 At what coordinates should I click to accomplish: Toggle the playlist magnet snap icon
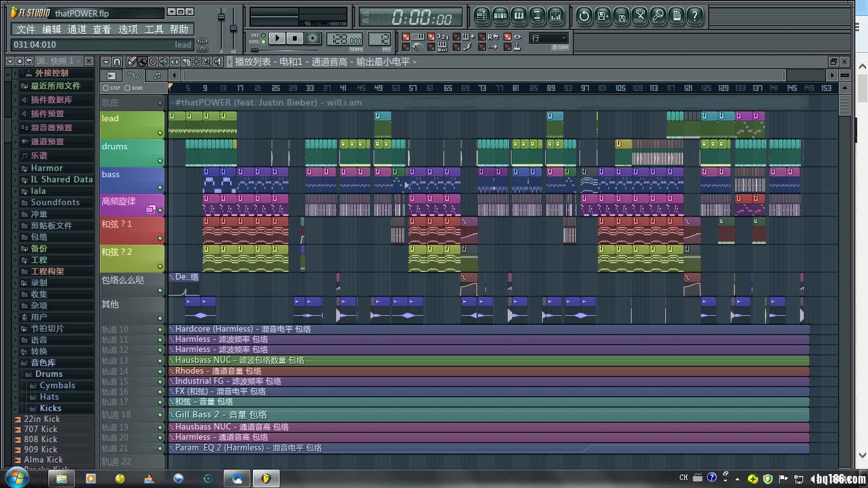click(x=117, y=62)
